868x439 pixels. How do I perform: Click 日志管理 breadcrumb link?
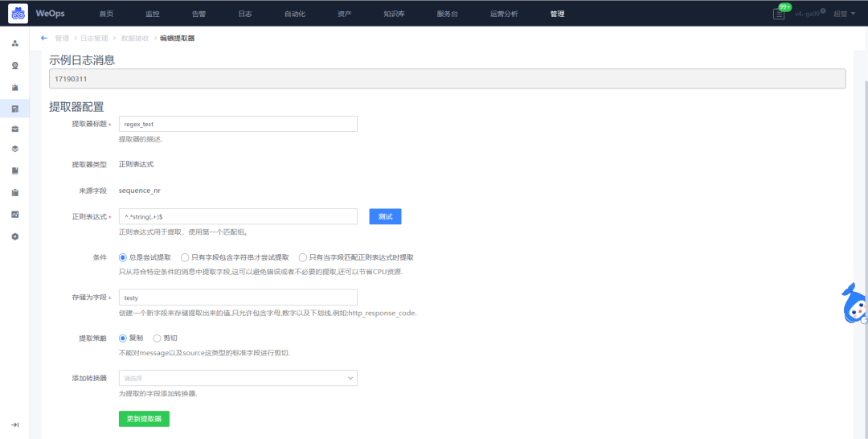point(94,39)
